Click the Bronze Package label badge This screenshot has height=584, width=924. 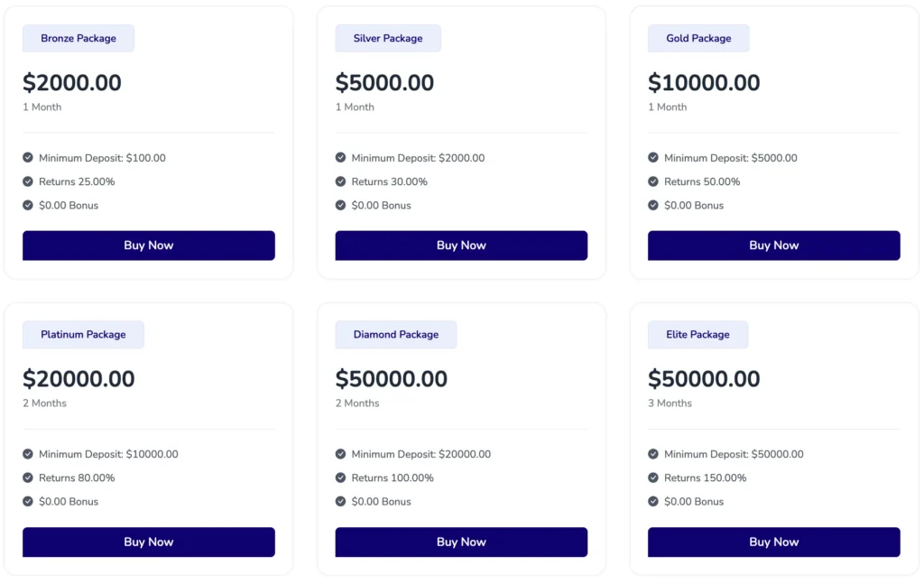79,39
